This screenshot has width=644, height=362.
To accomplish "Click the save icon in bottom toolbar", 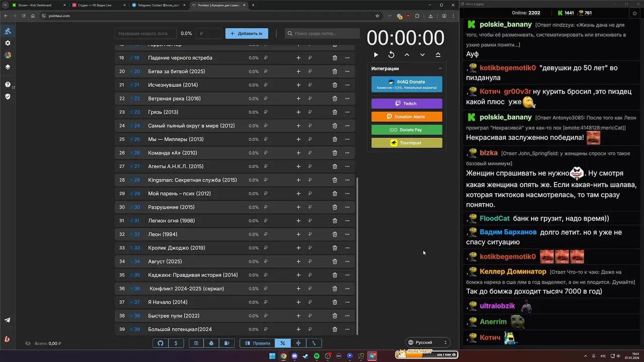I will coord(196,343).
